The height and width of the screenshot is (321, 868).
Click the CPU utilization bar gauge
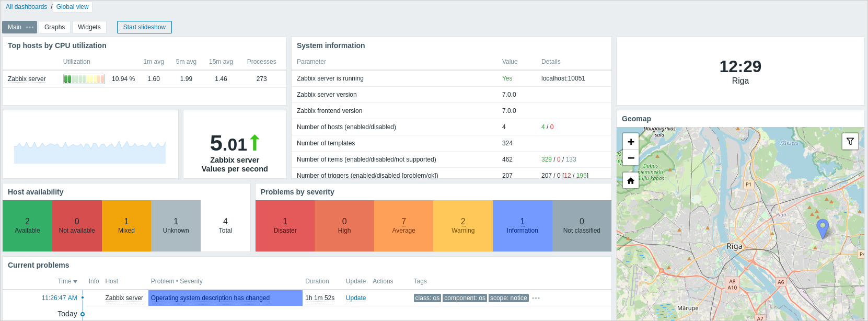[x=84, y=79]
